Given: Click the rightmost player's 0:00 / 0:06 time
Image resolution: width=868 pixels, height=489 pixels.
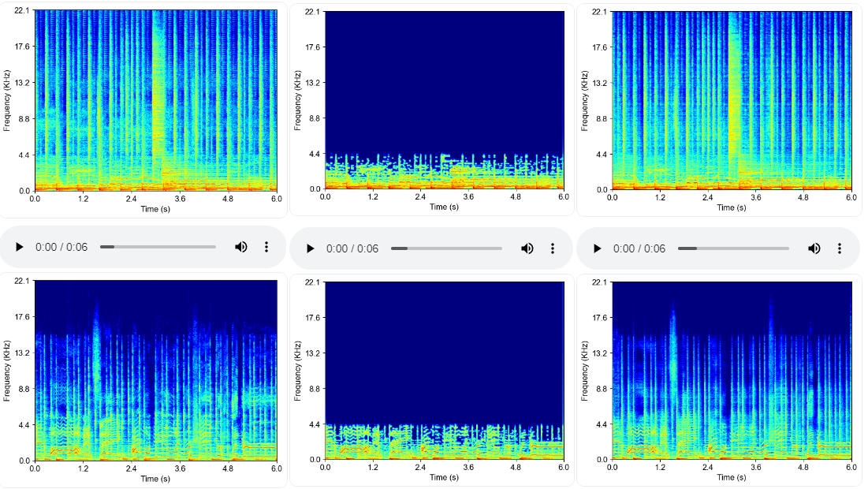Looking at the screenshot, I should pyautogui.click(x=639, y=248).
